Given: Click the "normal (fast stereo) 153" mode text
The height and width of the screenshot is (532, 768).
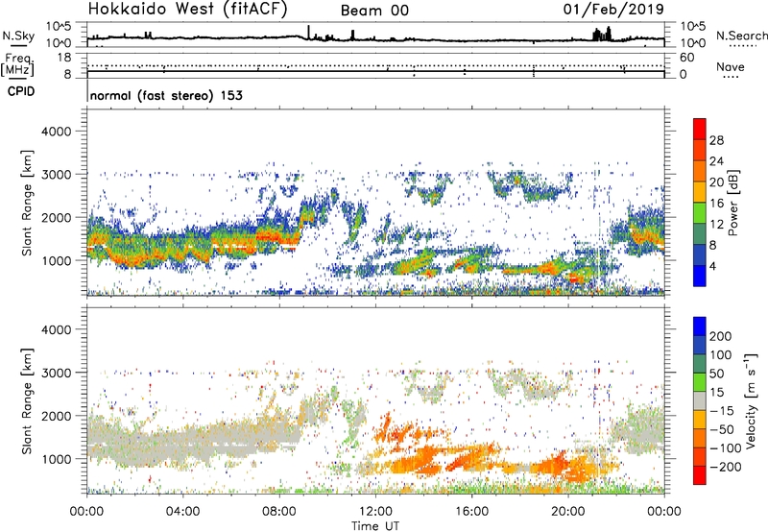Looking at the screenshot, I should click(x=166, y=95).
